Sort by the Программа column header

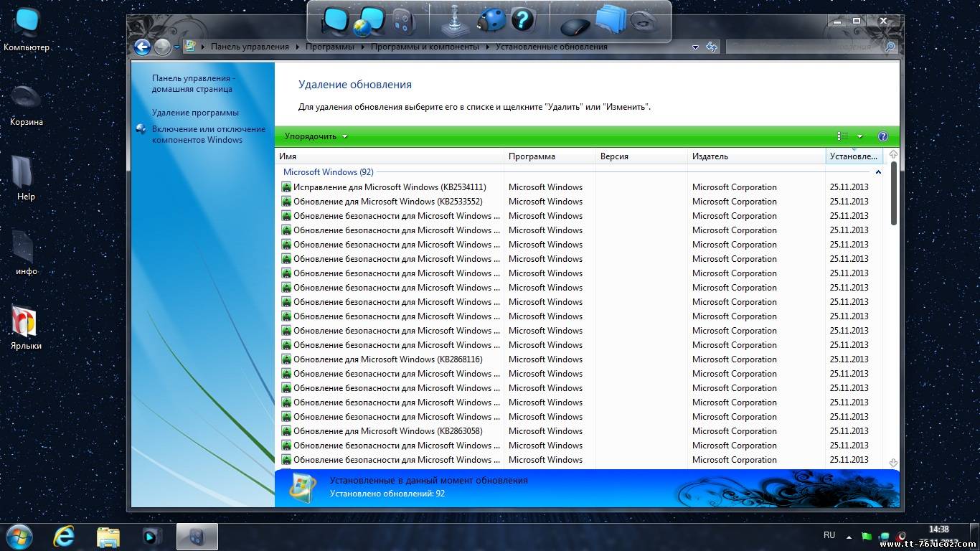pyautogui.click(x=550, y=156)
